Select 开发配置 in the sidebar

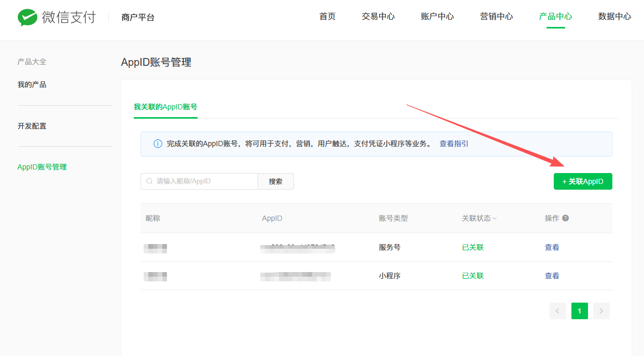click(x=32, y=126)
